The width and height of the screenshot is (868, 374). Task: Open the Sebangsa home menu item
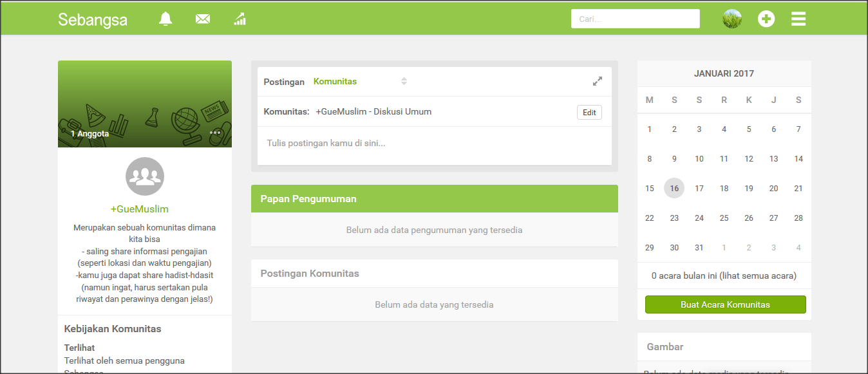(93, 19)
